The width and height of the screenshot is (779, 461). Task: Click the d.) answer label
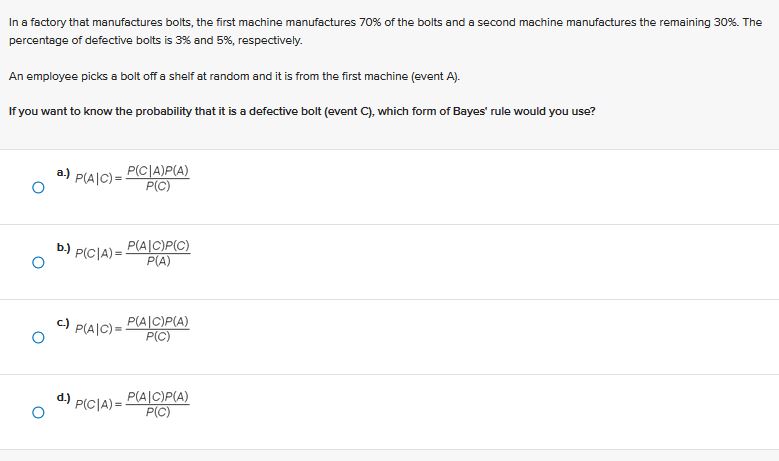tap(63, 397)
